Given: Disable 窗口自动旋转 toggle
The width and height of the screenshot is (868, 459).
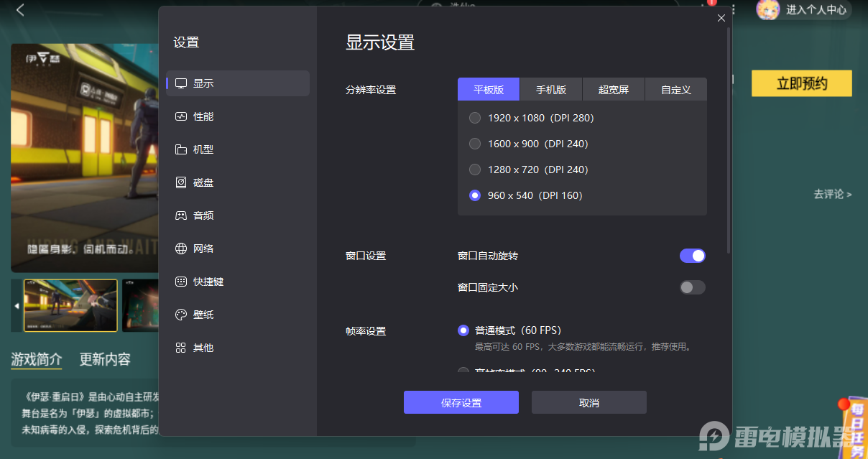Looking at the screenshot, I should 692,256.
